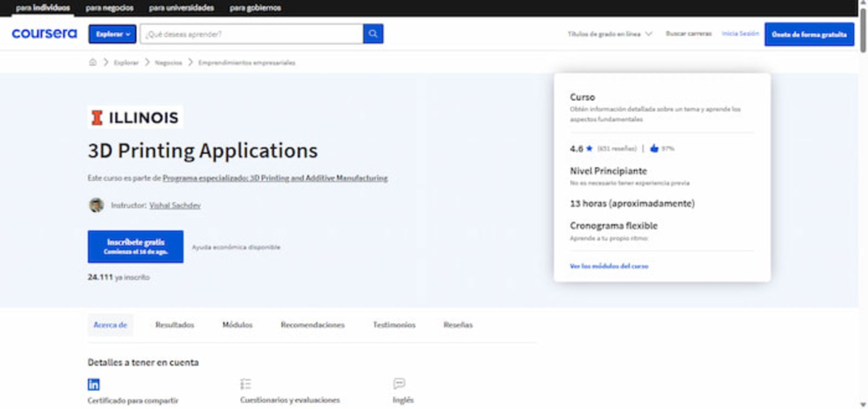Select the para negocios top tab

[110, 8]
